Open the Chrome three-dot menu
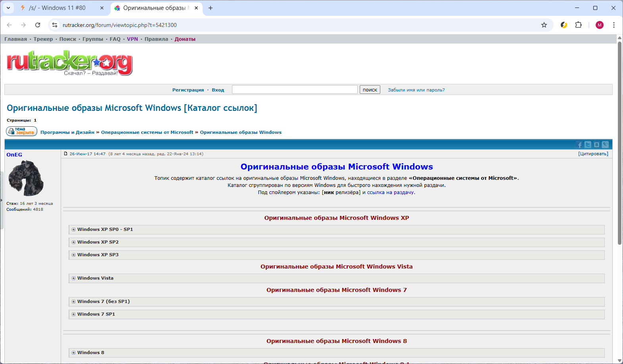 [x=614, y=25]
